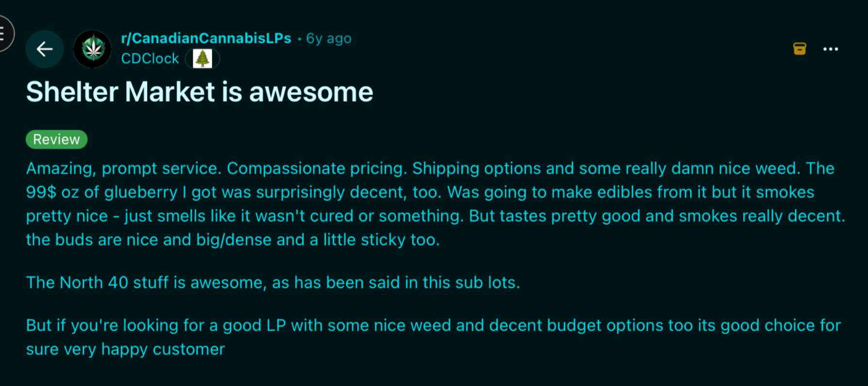Click the North 40 stuff paragraph
868x386 pixels.
point(273,282)
